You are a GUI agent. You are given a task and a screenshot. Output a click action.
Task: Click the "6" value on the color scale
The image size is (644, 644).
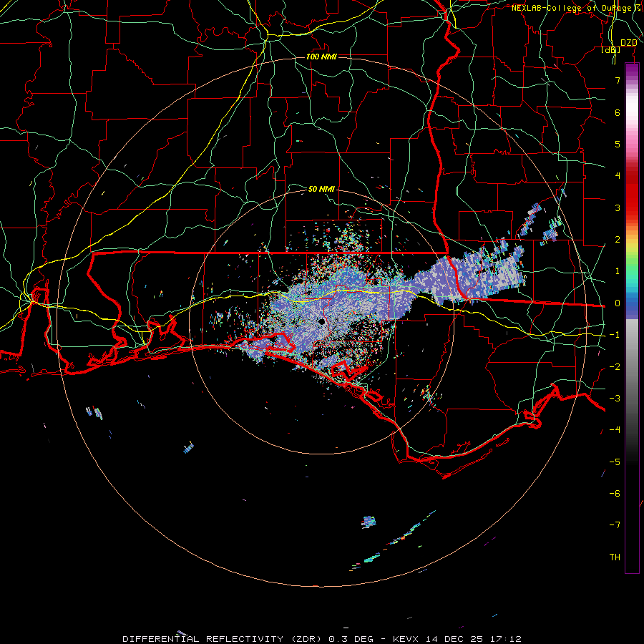(x=618, y=112)
